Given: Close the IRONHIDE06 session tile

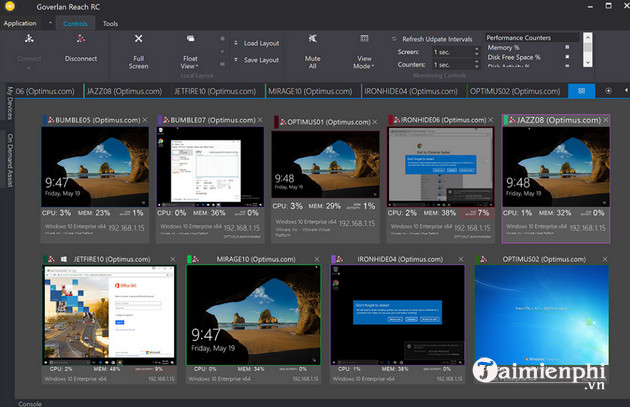Looking at the screenshot, I should [x=491, y=119].
